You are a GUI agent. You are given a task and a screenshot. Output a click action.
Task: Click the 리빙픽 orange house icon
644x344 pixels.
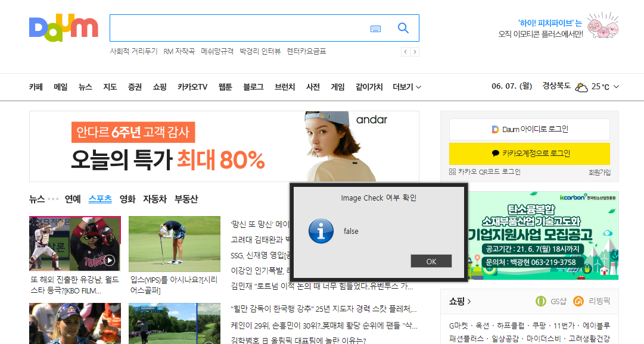point(578,301)
